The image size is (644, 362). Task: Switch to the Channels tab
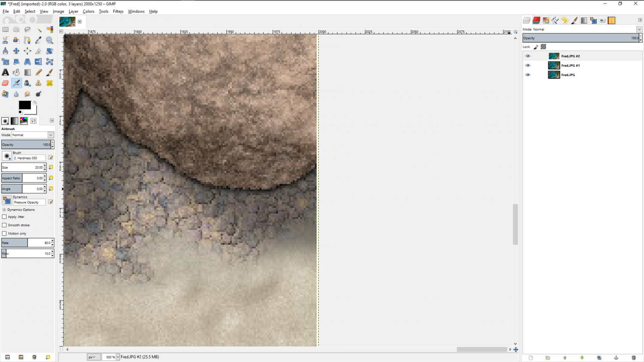point(536,20)
